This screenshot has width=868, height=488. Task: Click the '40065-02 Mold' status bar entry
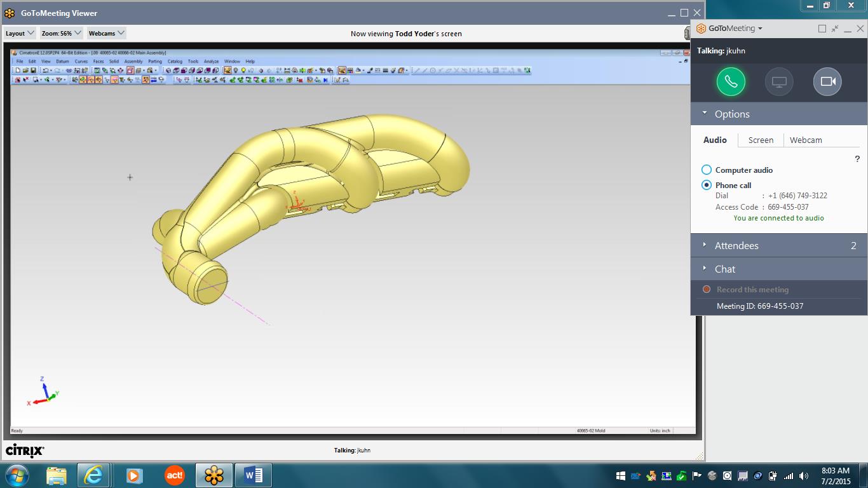pyautogui.click(x=591, y=431)
